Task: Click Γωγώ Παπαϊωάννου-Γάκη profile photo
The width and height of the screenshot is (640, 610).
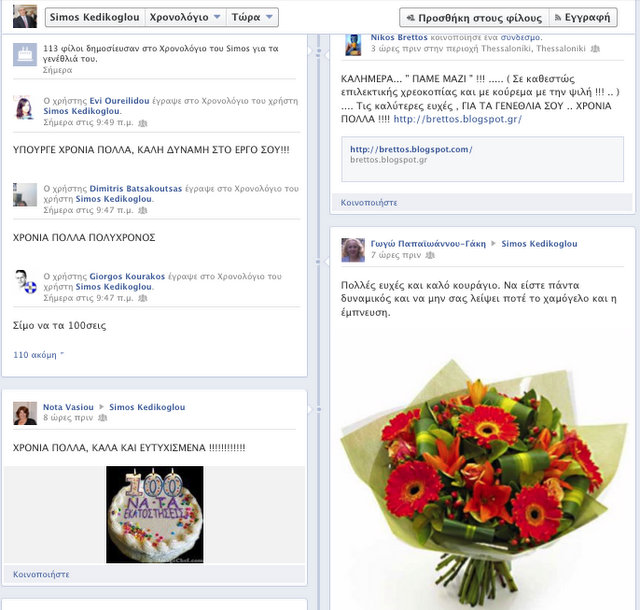Action: [x=353, y=250]
